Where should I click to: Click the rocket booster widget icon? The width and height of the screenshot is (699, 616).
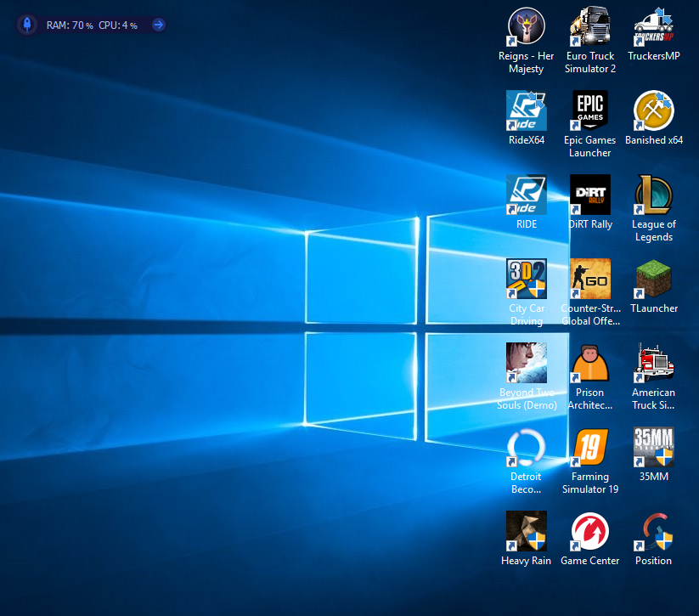tap(27, 25)
